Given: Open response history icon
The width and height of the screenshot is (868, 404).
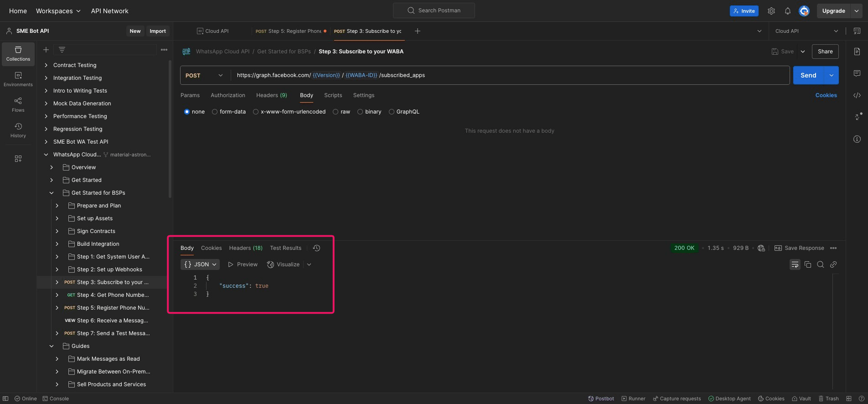Looking at the screenshot, I should [x=317, y=248].
